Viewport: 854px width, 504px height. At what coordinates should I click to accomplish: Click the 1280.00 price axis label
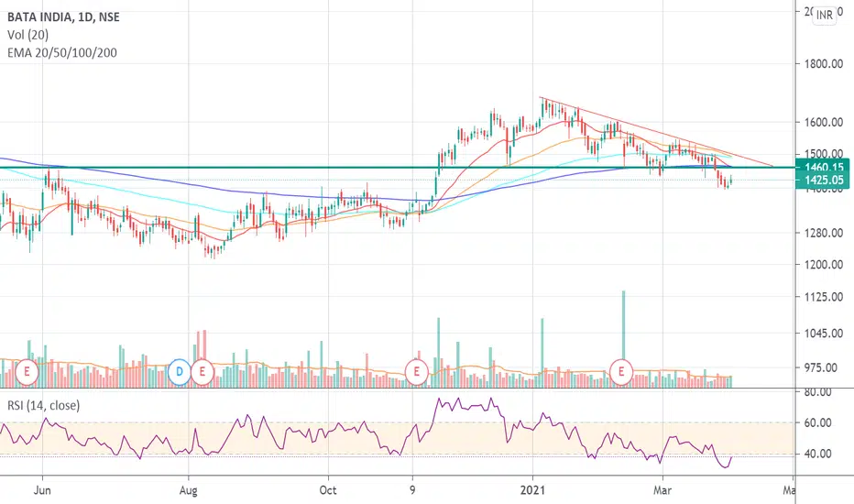pyautogui.click(x=824, y=233)
